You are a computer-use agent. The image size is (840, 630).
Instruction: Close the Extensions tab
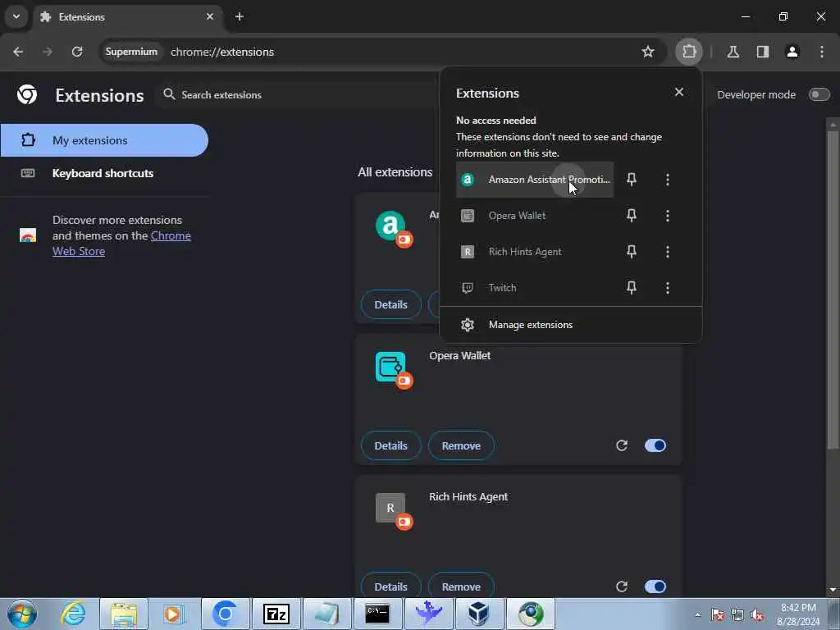[210, 16]
